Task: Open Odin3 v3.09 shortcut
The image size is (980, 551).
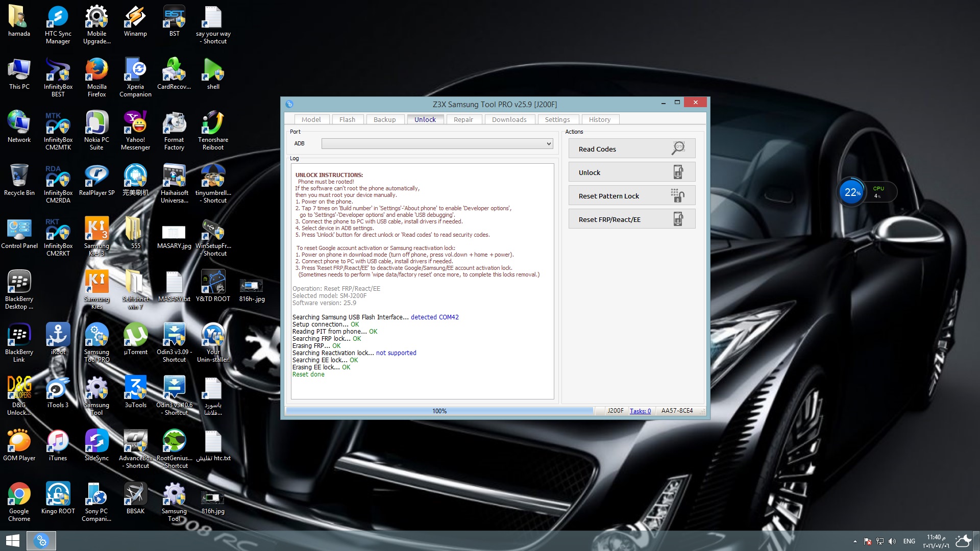Action: (174, 343)
